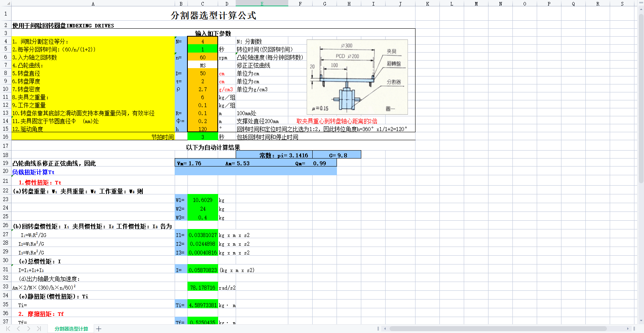
Task: Open the 分割器选型计算 sheet tab
Action: coord(71,329)
